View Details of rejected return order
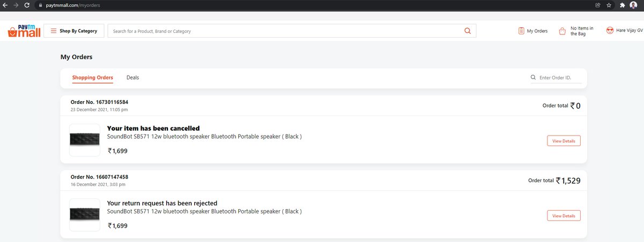Viewport: 644px width, 242px height. coord(563,216)
